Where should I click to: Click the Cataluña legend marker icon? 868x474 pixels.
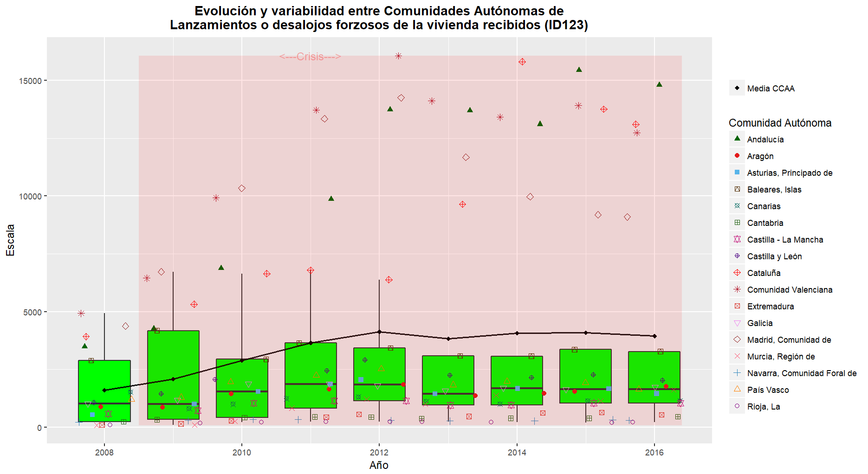click(x=737, y=272)
